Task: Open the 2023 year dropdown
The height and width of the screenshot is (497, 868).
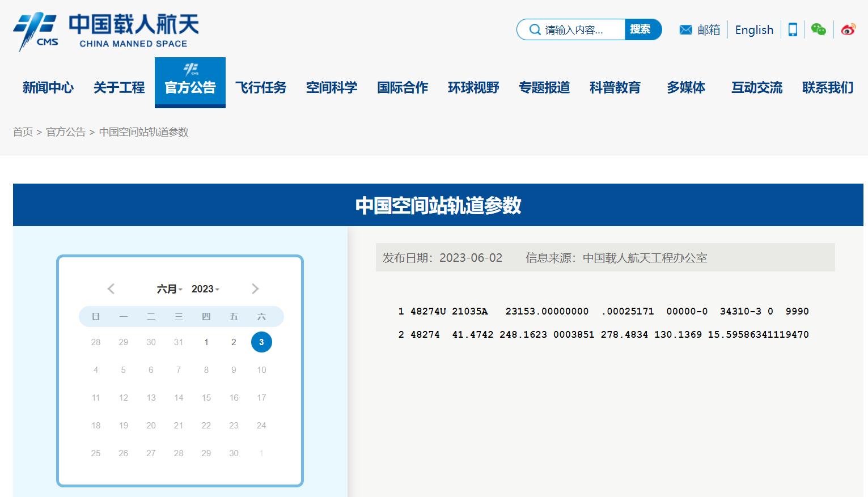Action: pos(205,288)
